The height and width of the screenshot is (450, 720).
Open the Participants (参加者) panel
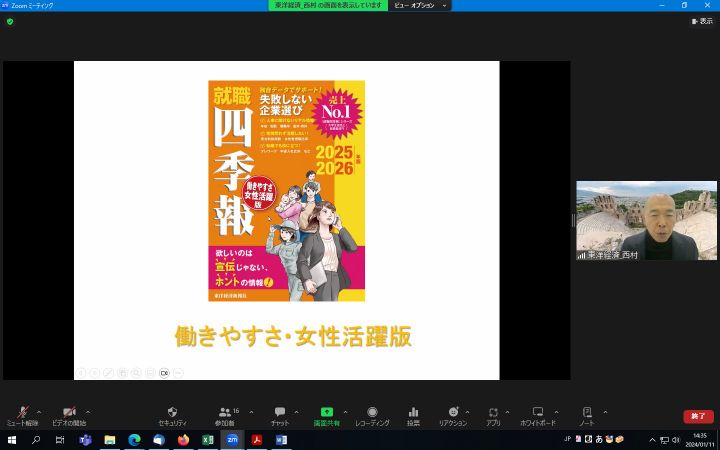point(224,414)
